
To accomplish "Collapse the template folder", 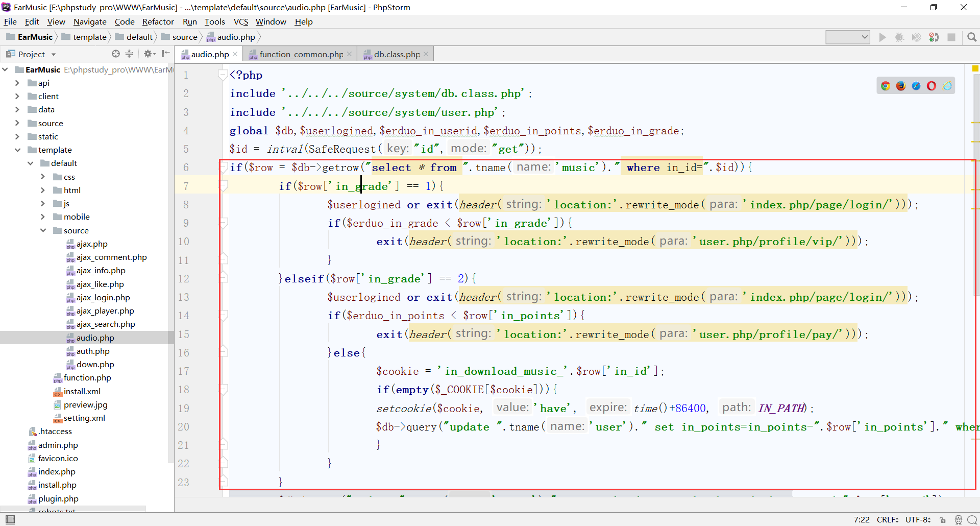I will pyautogui.click(x=17, y=150).
